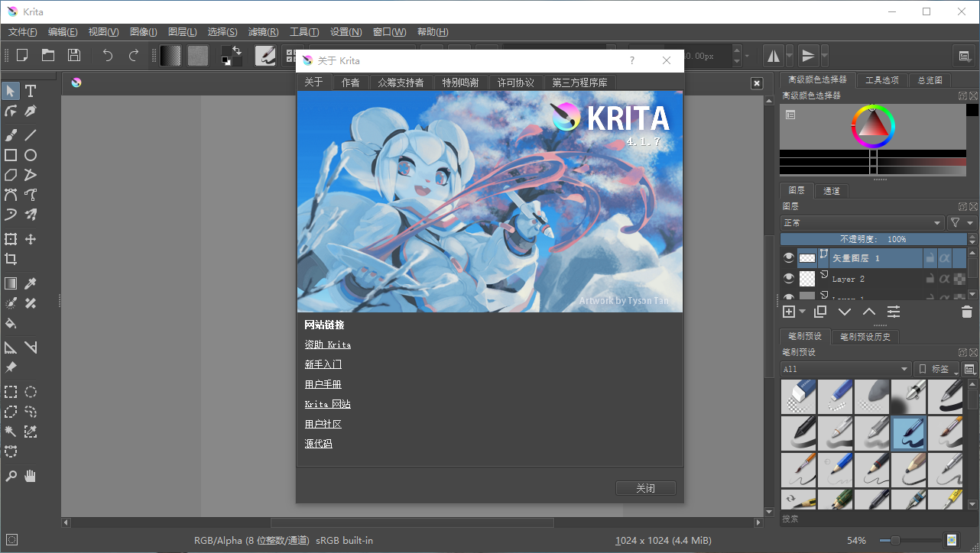Screen dimensions: 980x553
Task: Switch to the 工具选项 tab
Action: (x=882, y=79)
